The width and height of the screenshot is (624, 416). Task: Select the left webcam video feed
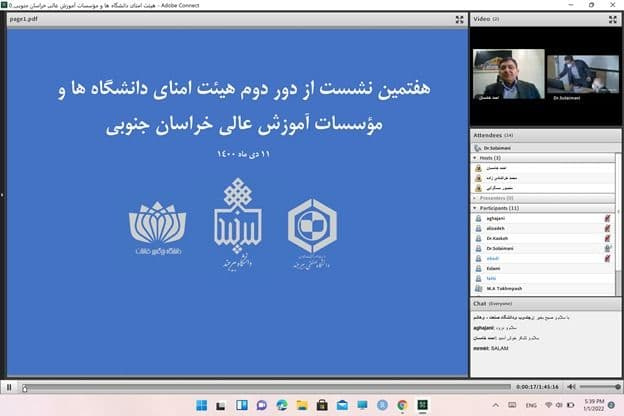tap(509, 74)
